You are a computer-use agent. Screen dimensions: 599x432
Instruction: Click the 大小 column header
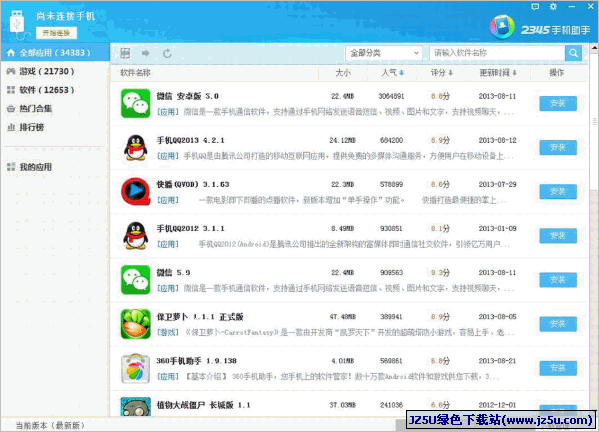tap(343, 73)
